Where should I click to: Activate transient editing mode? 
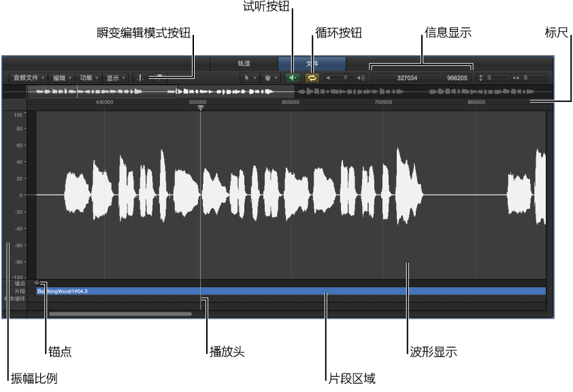[x=139, y=76]
